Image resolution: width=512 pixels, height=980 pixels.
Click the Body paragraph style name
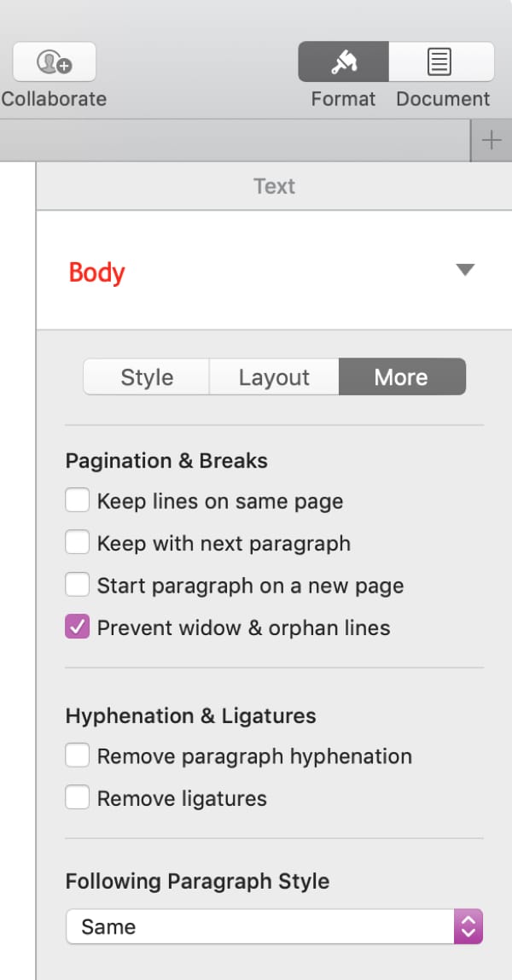[96, 272]
